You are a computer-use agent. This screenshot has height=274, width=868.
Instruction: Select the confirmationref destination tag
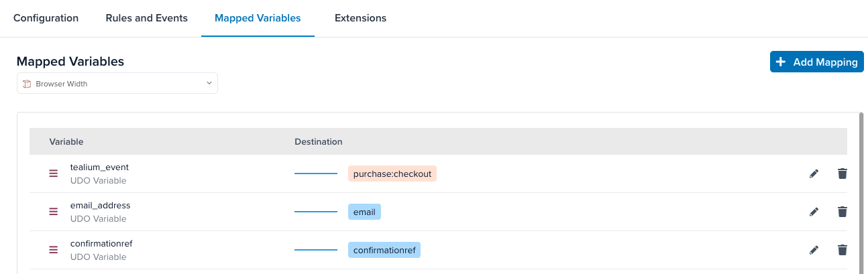tap(384, 250)
